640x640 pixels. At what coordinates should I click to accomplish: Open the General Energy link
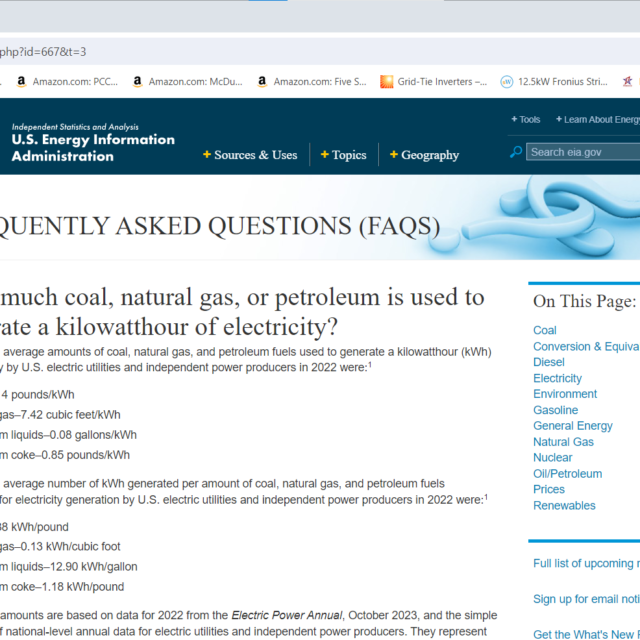[573, 426]
